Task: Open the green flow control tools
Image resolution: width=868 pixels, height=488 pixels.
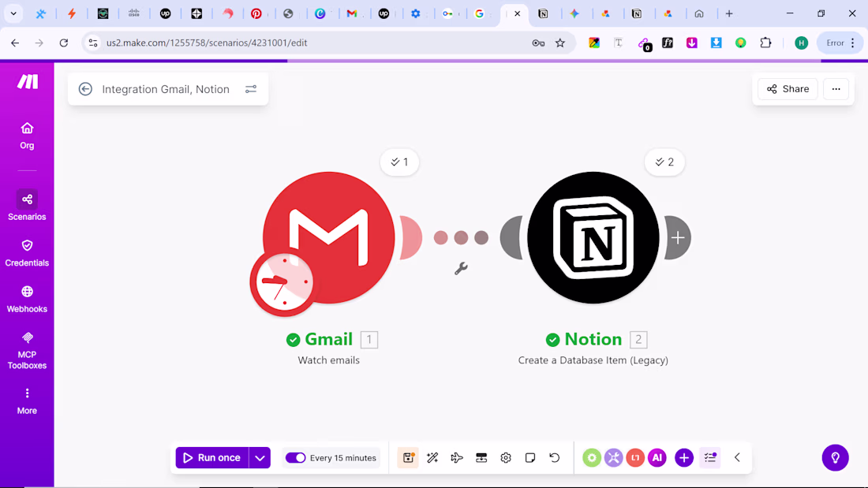Action: 592,457
